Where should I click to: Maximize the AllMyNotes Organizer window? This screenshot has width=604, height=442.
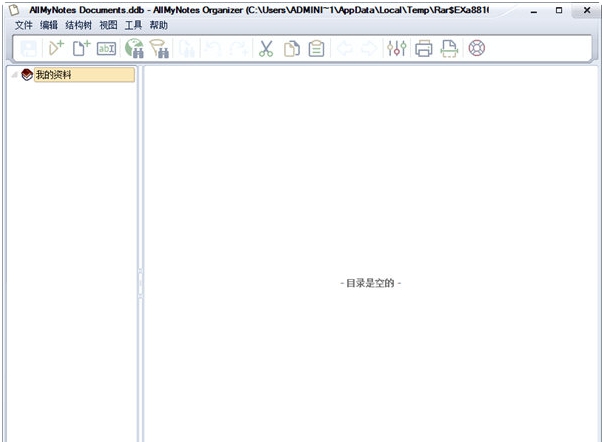pyautogui.click(x=559, y=11)
